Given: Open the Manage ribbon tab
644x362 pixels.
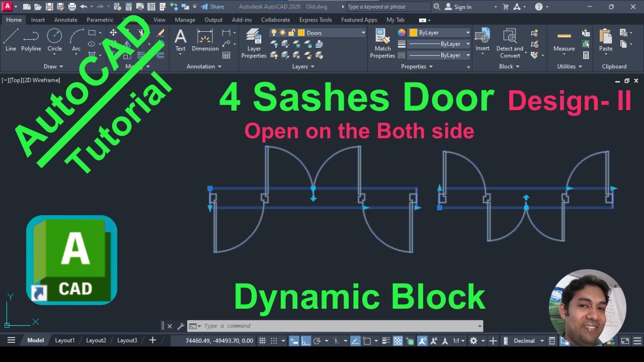Looking at the screenshot, I should (x=185, y=20).
